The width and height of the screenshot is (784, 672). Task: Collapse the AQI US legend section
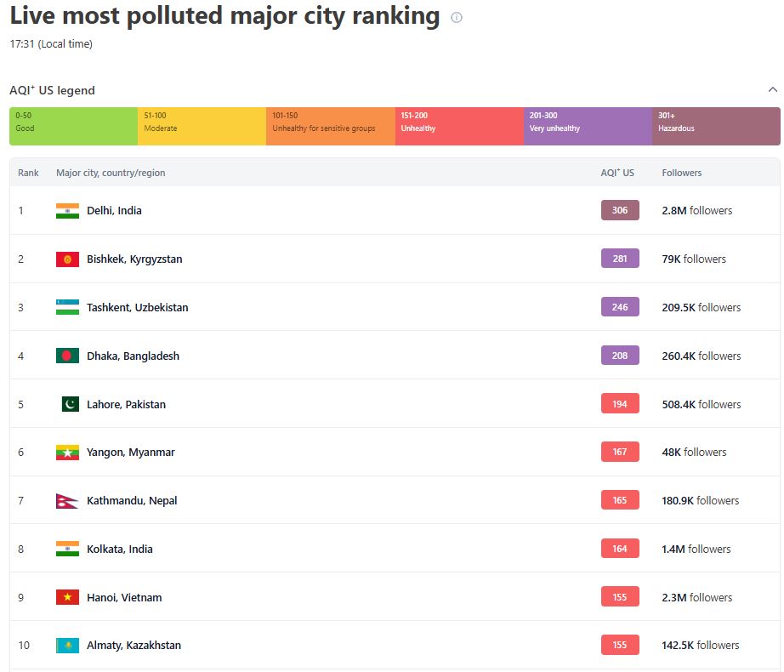[x=772, y=90]
